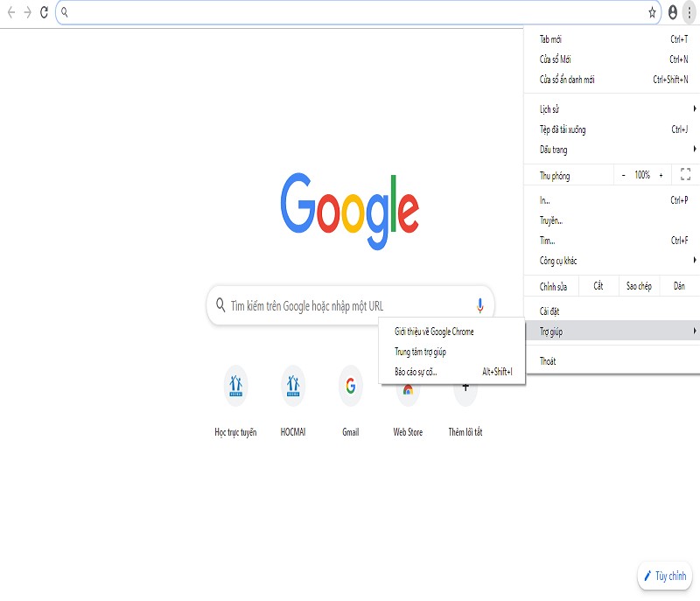Expand the Công cụ khác submenu
This screenshot has height=601, width=700.
coord(612,261)
